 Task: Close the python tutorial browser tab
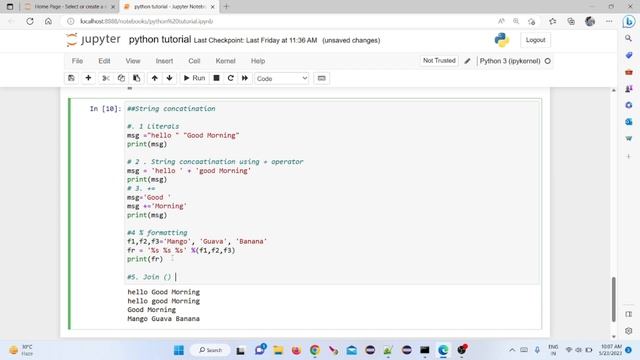pos(213,7)
